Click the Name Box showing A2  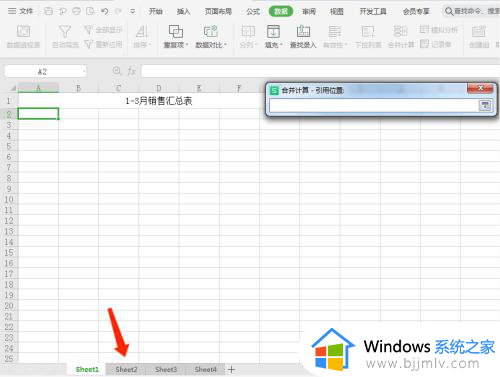pyautogui.click(x=42, y=71)
